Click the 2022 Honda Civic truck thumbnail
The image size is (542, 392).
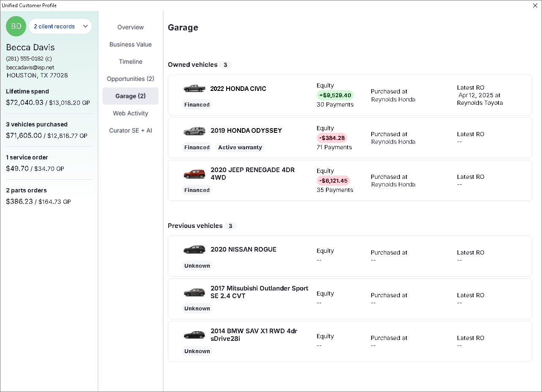tap(194, 88)
